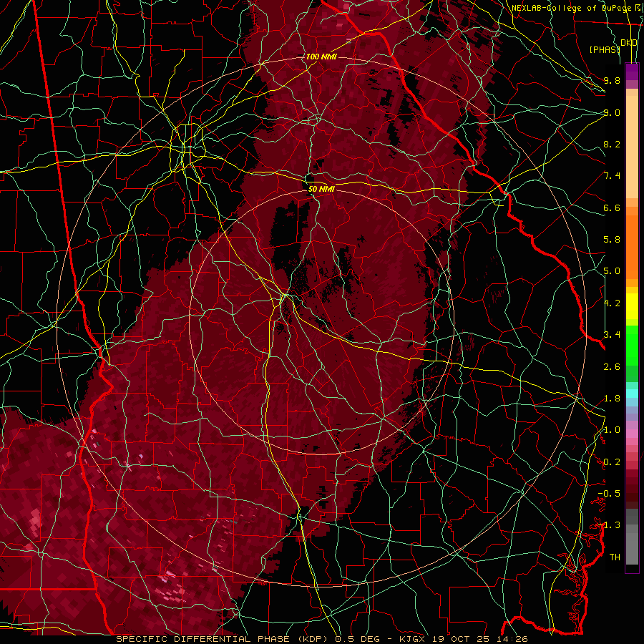644x644 pixels.
Task: Pick the orange swatch on the color bar
Action: pos(632,246)
